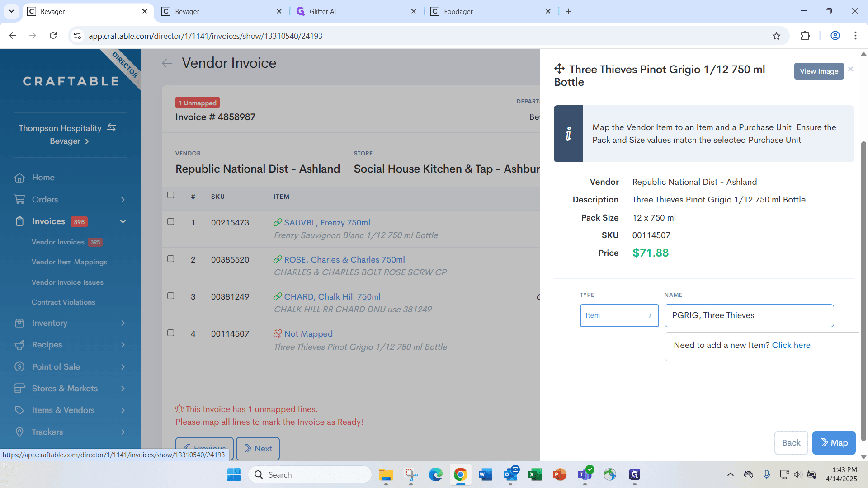Click the Stores & Markets storefront icon
The height and width of the screenshot is (488, 868).
pyautogui.click(x=19, y=388)
